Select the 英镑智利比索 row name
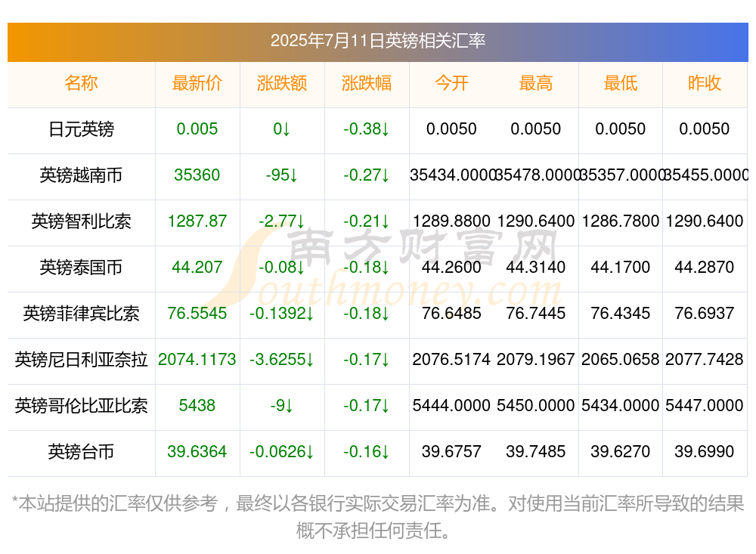Image resolution: width=756 pixels, height=554 pixels. pyautogui.click(x=81, y=221)
